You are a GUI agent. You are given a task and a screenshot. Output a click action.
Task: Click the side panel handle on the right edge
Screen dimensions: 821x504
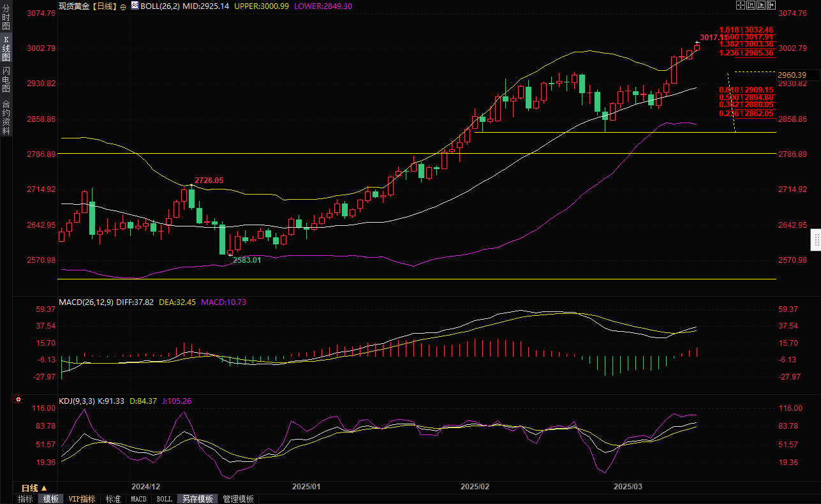[816, 241]
